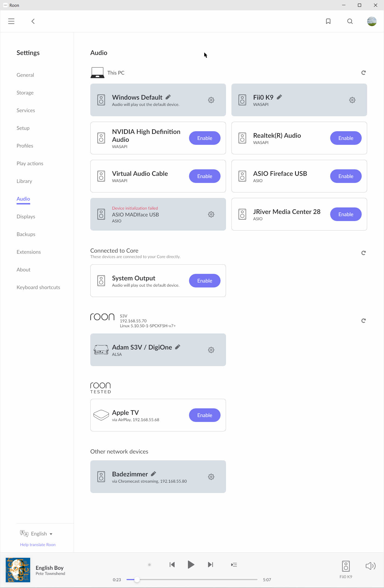Enable the NVIDIA High Definition Audio device
Viewport: 384px width, 588px height.
(205, 138)
